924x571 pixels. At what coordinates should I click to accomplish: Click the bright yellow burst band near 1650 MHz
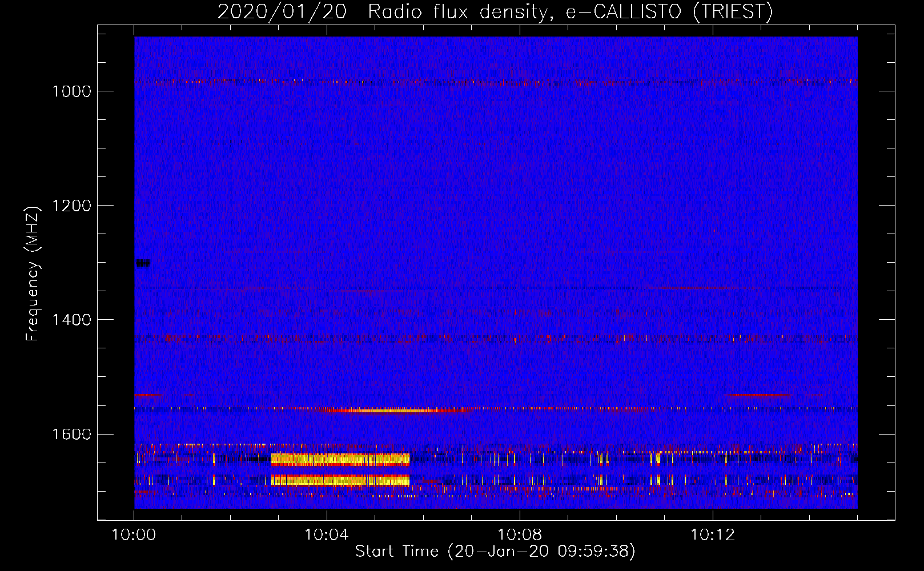[x=340, y=459]
